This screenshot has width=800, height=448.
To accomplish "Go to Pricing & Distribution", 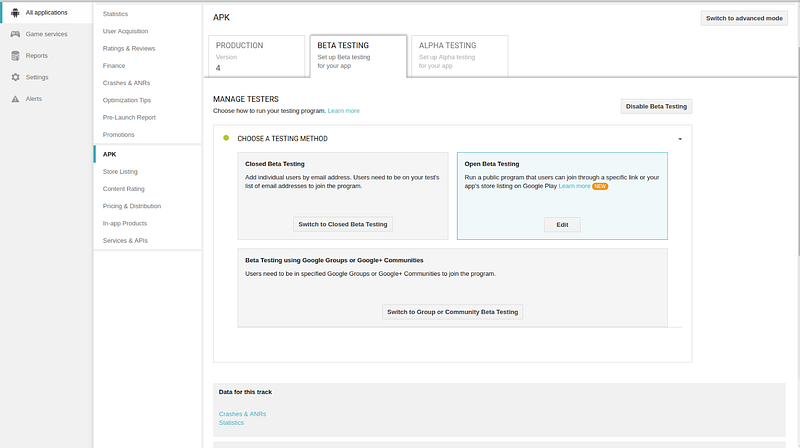I will coord(132,207).
